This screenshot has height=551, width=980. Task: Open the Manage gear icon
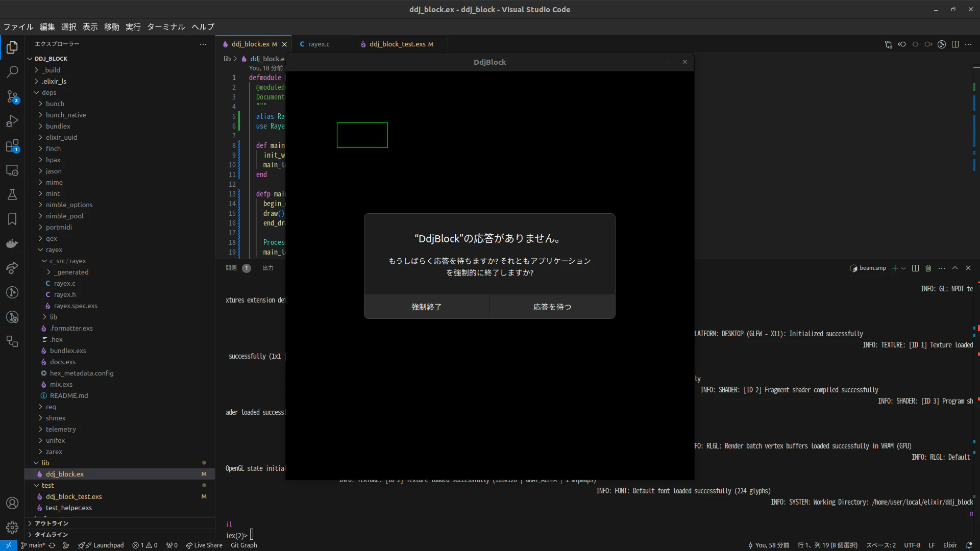12,528
